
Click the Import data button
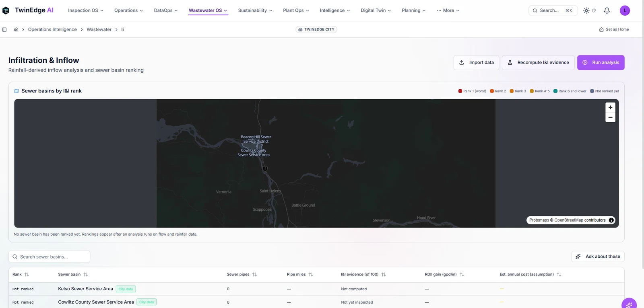tap(477, 63)
